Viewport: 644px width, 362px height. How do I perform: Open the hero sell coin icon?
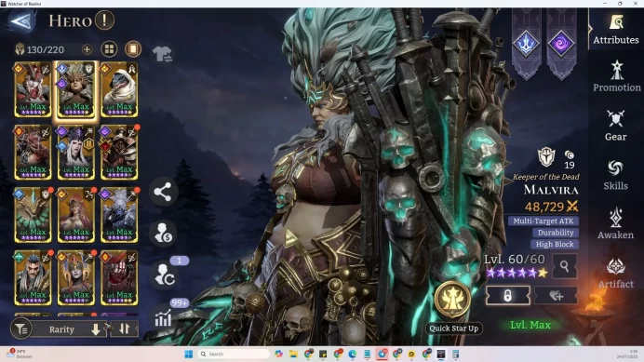point(163,234)
